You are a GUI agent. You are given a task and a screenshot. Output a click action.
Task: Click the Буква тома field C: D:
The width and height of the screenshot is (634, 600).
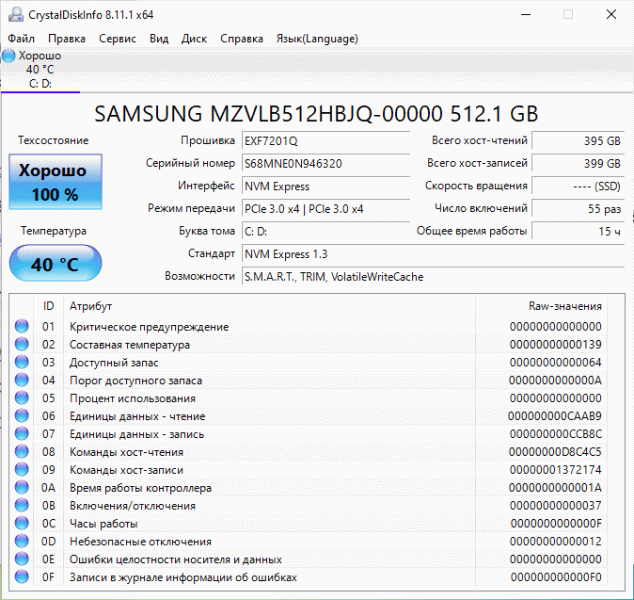(x=326, y=231)
